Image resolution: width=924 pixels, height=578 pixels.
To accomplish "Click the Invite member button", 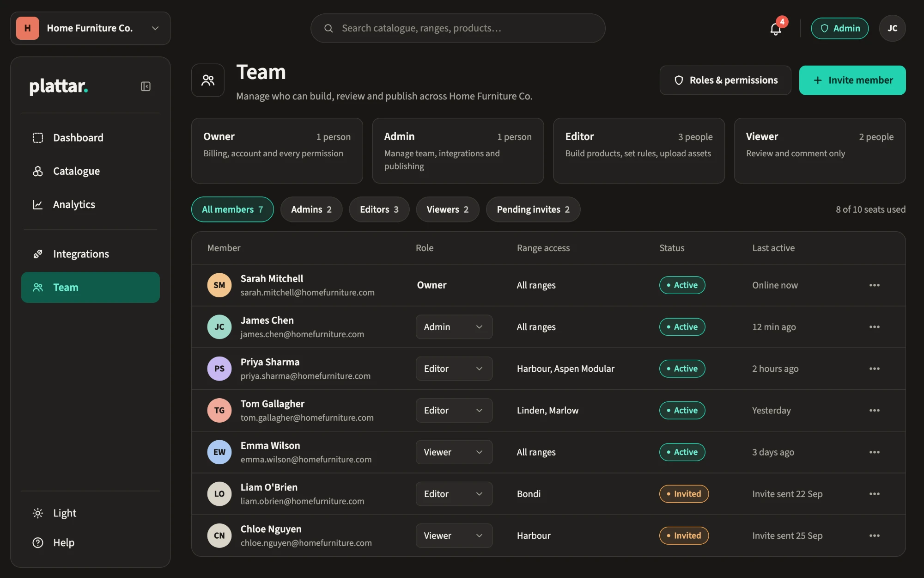I will 852,80.
